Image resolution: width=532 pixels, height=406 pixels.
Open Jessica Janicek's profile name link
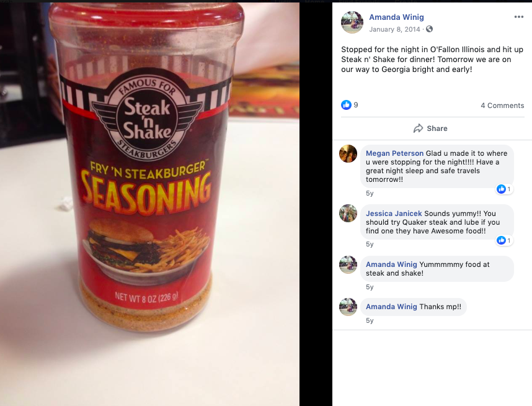click(x=394, y=214)
